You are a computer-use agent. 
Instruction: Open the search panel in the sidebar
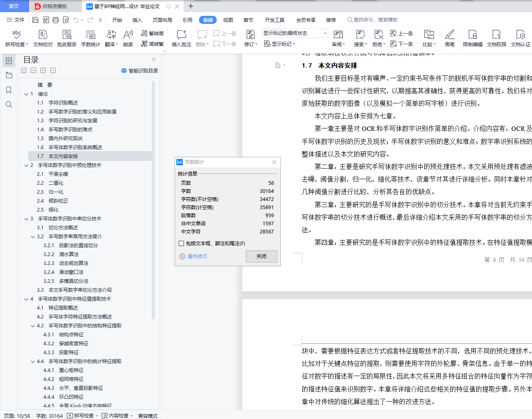click(x=9, y=105)
